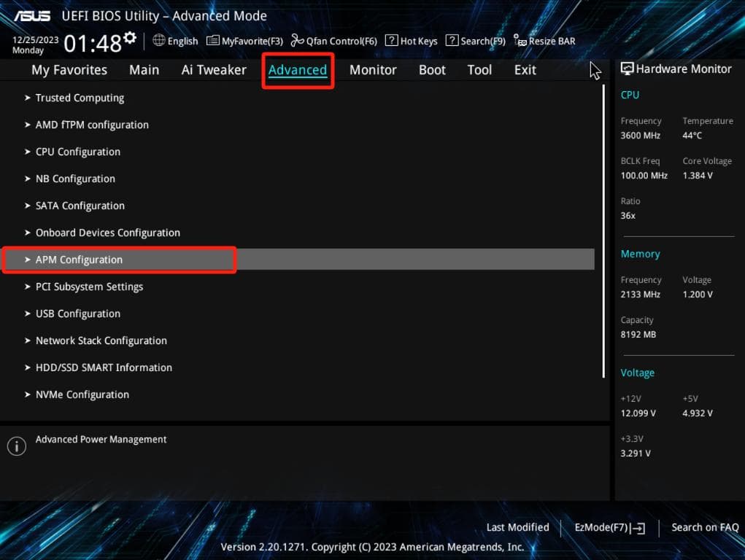Open MyFavorite(F3) label
The height and width of the screenshot is (560, 745).
[252, 42]
